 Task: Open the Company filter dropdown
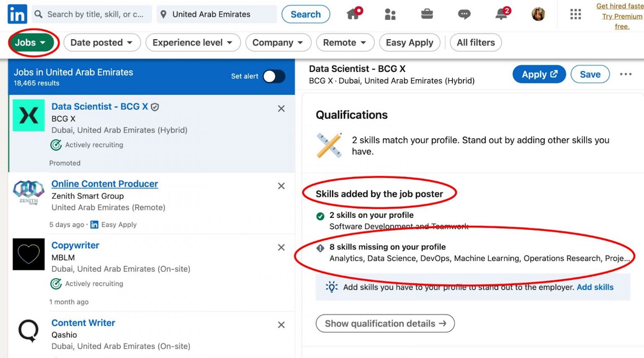(278, 42)
